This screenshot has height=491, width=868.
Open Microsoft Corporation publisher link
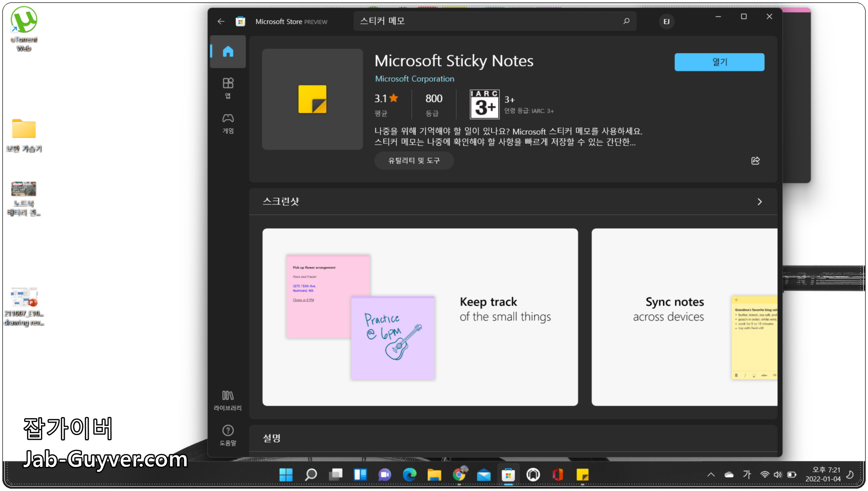pyautogui.click(x=414, y=79)
